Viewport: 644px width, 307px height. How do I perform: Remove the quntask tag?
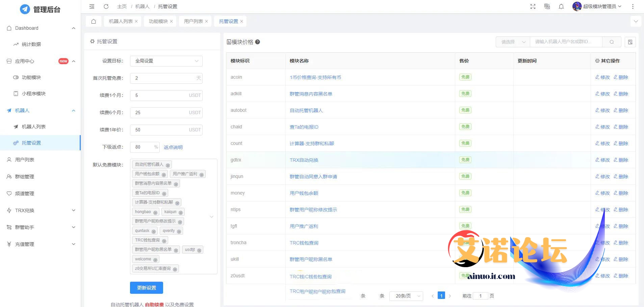pyautogui.click(x=154, y=231)
